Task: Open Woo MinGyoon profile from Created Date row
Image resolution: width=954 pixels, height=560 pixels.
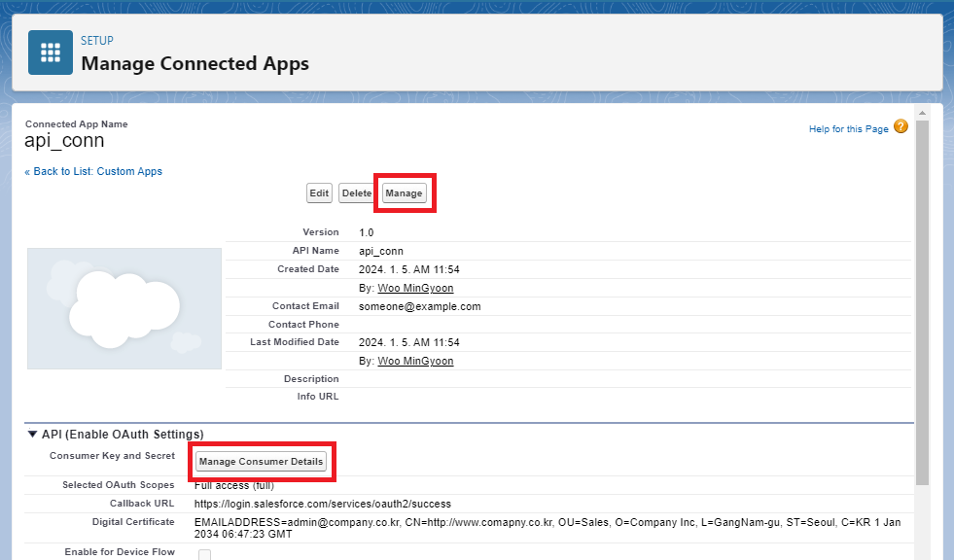Action: (x=415, y=288)
